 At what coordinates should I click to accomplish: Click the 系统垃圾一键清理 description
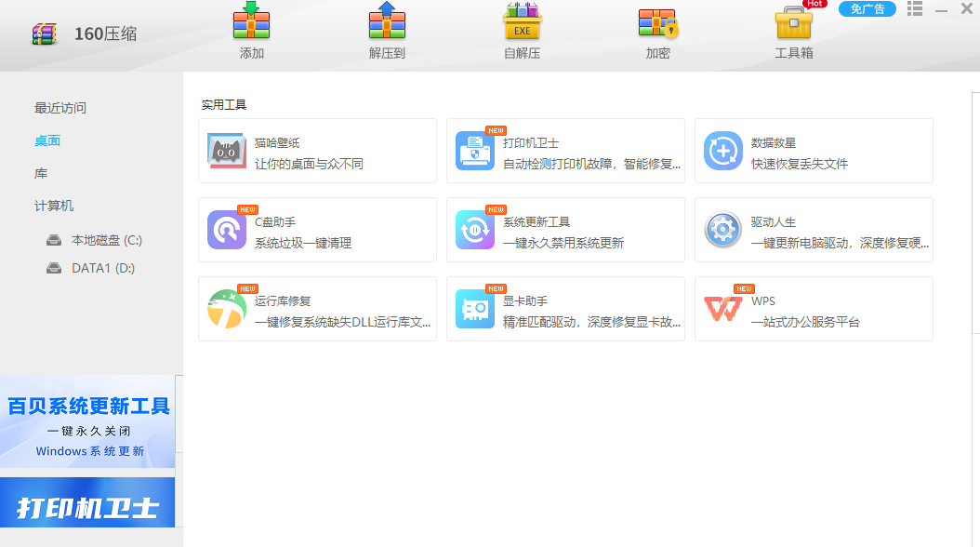click(303, 243)
